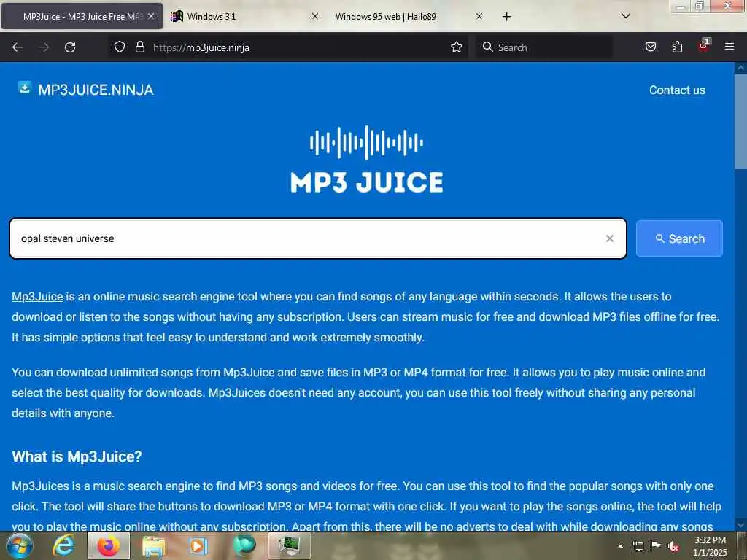Go back to the previous page

pyautogui.click(x=18, y=47)
